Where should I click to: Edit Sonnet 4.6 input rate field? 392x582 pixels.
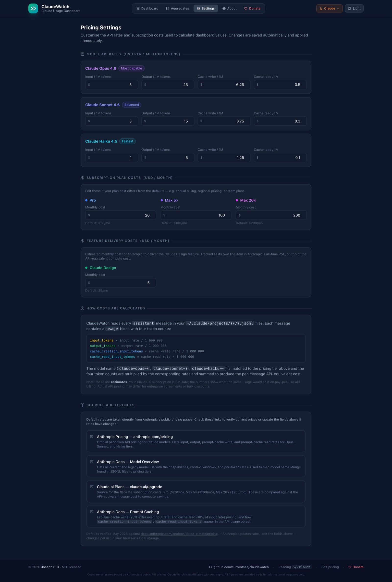click(111, 121)
